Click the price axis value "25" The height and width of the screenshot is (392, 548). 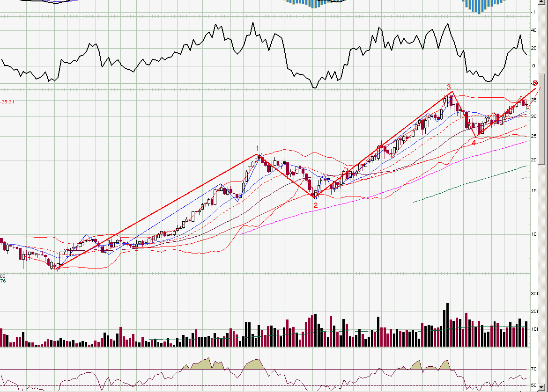pyautogui.click(x=533, y=136)
